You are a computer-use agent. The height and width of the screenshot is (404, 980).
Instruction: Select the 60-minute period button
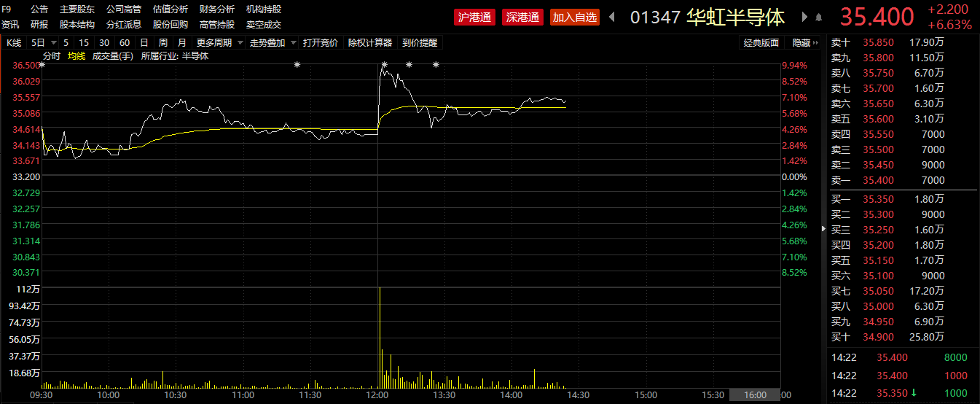[x=125, y=43]
